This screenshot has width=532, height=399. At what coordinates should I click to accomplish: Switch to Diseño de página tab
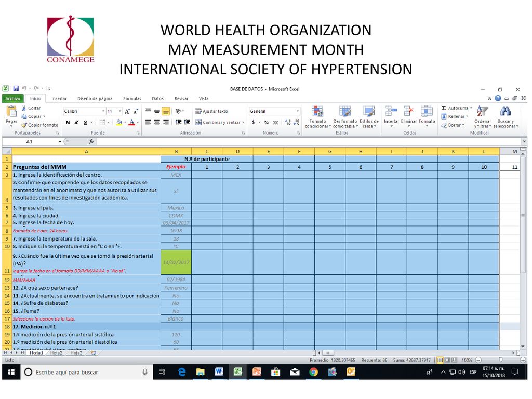coord(95,98)
